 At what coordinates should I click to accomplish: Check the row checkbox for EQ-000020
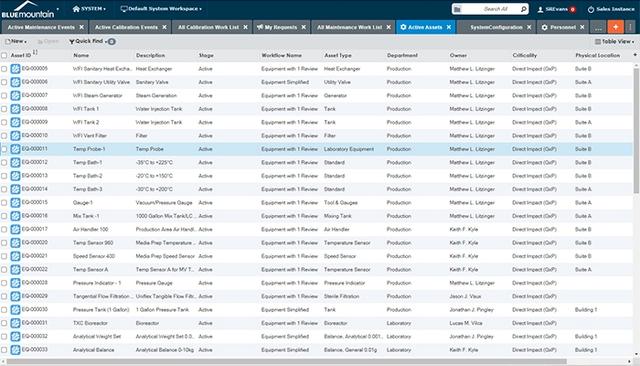(4, 243)
